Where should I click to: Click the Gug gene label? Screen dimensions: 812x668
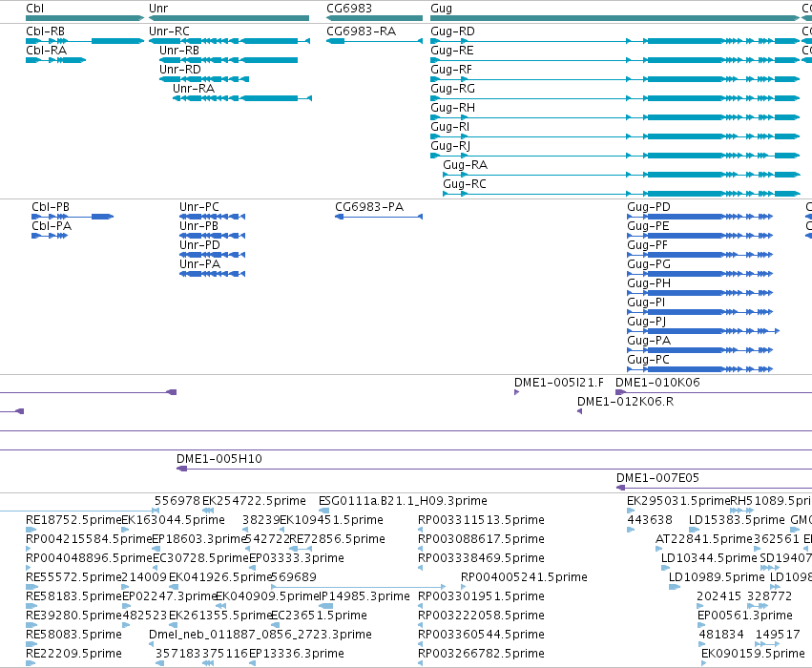(x=441, y=9)
